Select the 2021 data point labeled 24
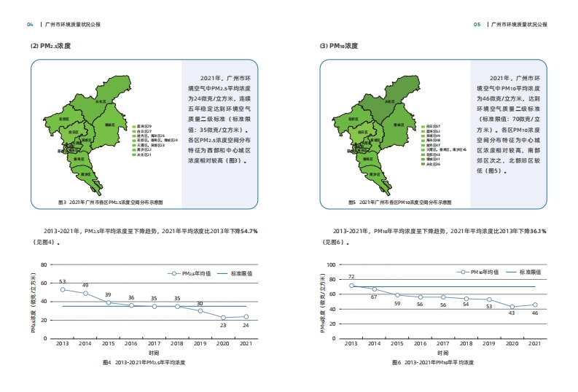The width and height of the screenshot is (578, 392). click(x=246, y=316)
